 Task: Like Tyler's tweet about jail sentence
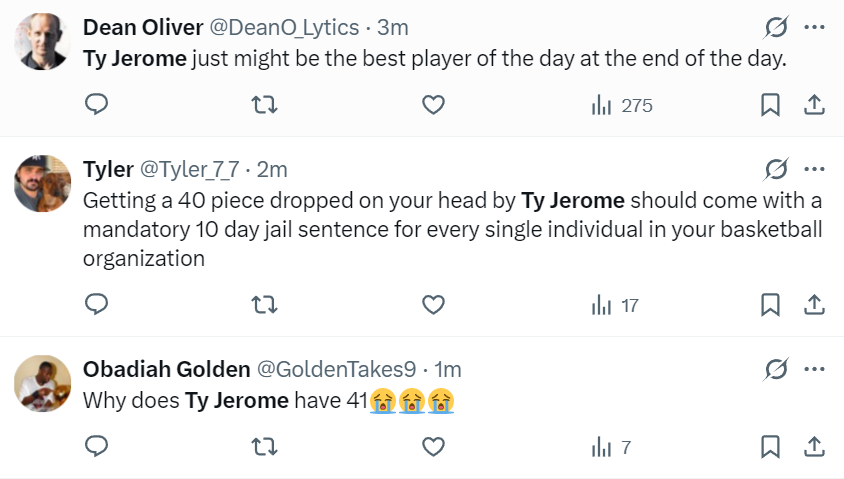coord(433,305)
